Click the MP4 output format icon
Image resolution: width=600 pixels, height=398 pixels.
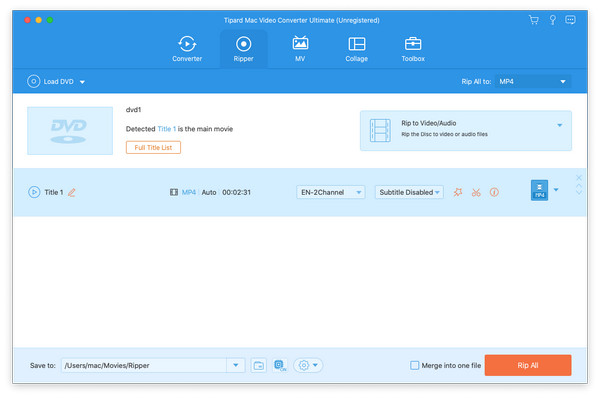(539, 190)
